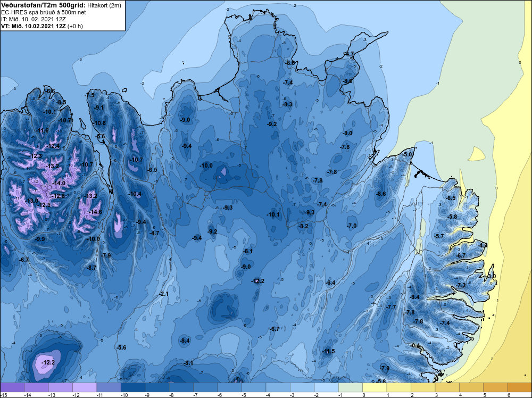This screenshot has height=398, width=532.
Task: Click the -14.6 temperature label
Action: 95,212
